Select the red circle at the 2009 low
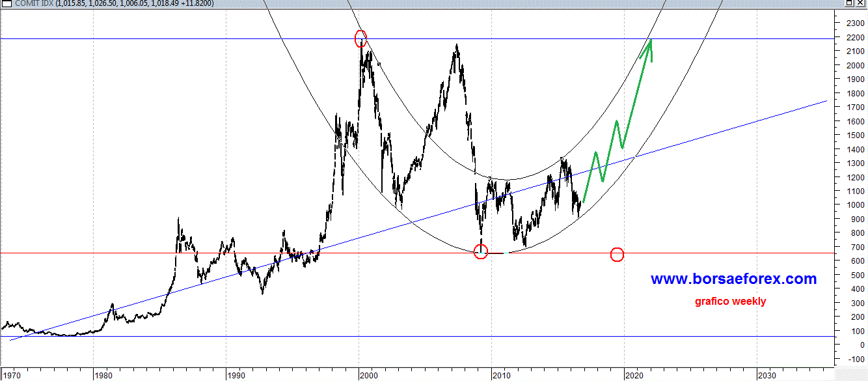Image resolution: width=868 pixels, height=381 pixels. (480, 252)
